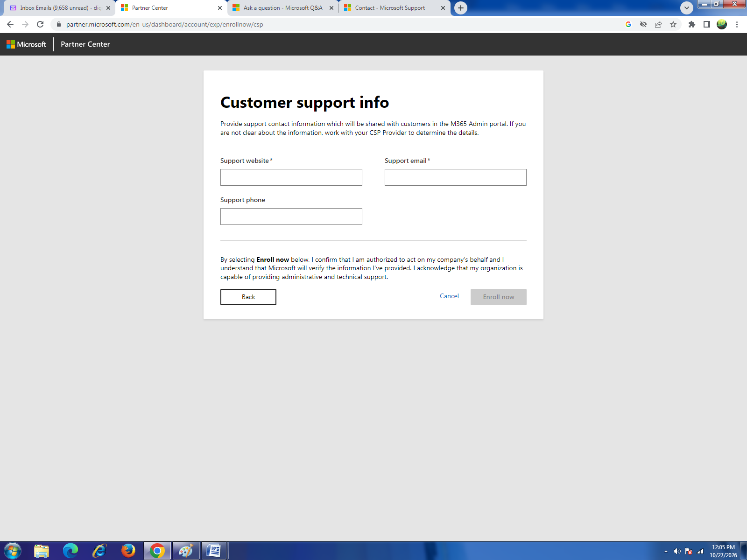Click the Google icon in address bar
Screen dimensions: 747x560
[628, 24]
